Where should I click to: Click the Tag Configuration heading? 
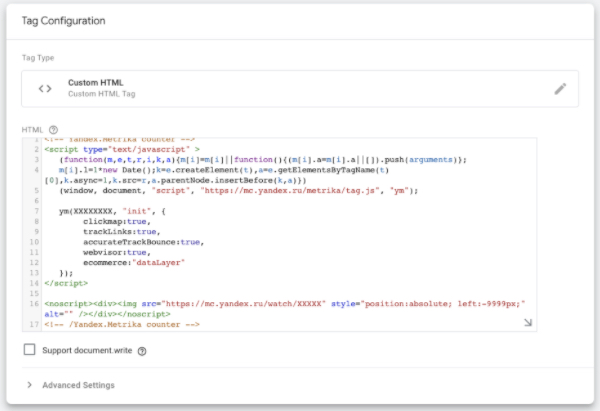[64, 21]
